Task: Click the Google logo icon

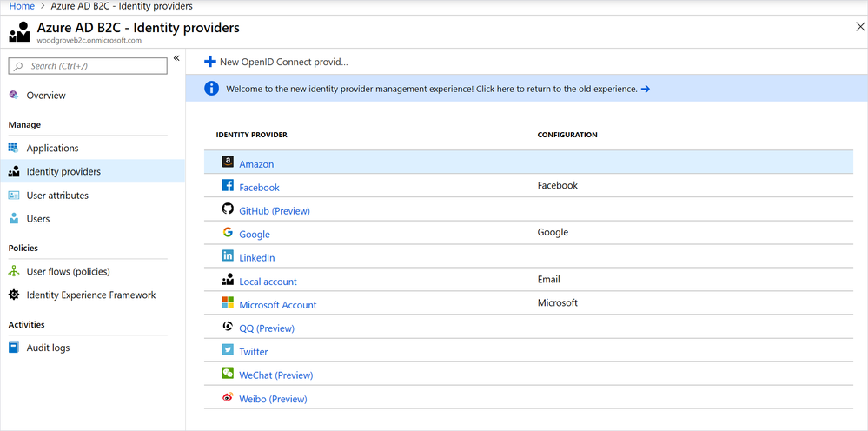Action: [228, 233]
